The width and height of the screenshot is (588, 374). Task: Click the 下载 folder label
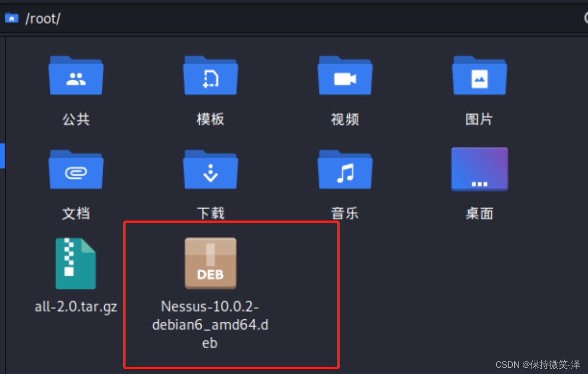[211, 213]
